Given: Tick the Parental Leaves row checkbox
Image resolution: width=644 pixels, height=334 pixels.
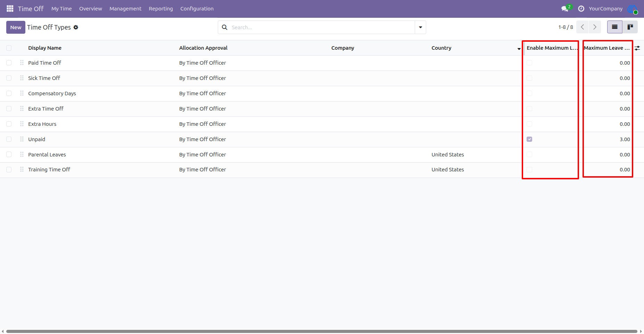Looking at the screenshot, I should click(x=9, y=154).
